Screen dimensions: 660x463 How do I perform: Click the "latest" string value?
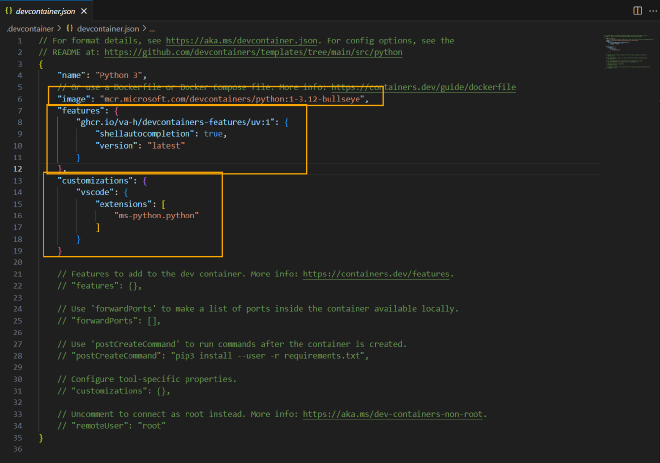[x=166, y=146]
